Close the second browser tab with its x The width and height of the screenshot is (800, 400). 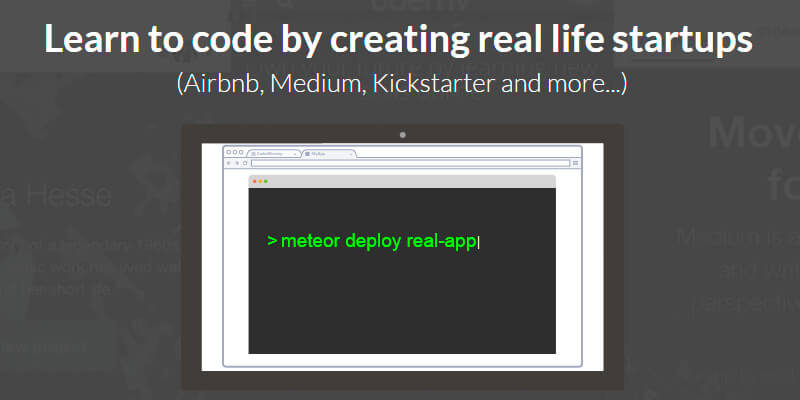[350, 154]
